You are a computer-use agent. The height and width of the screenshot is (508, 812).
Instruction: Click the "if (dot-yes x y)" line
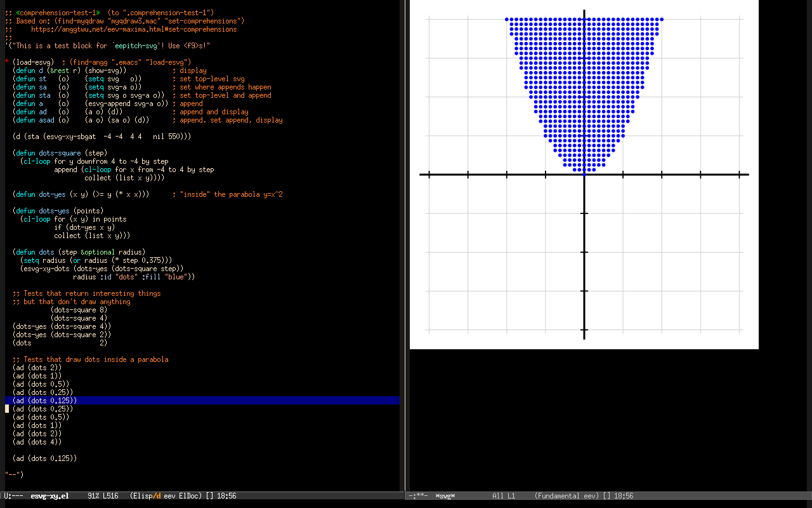[85, 227]
